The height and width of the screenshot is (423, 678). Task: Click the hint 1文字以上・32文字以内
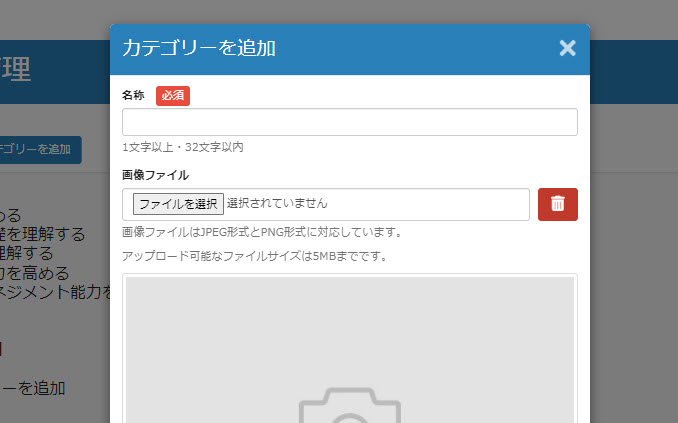[183, 147]
